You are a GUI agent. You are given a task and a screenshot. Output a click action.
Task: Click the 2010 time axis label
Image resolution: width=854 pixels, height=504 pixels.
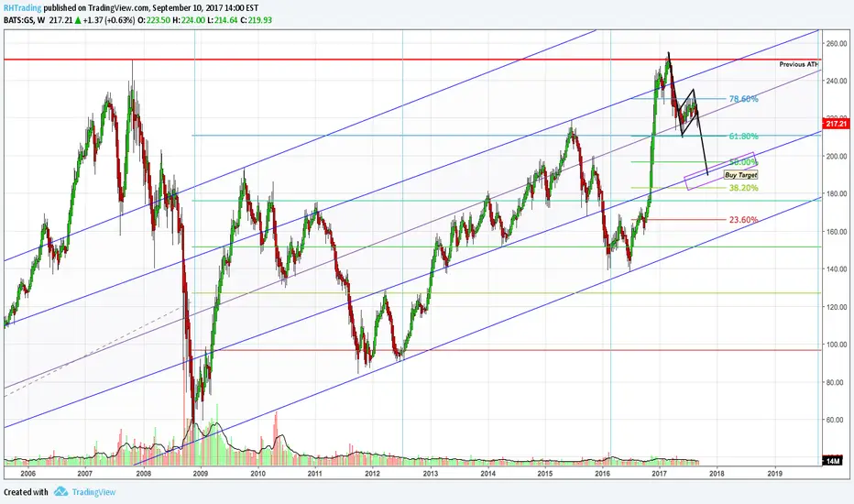point(257,474)
